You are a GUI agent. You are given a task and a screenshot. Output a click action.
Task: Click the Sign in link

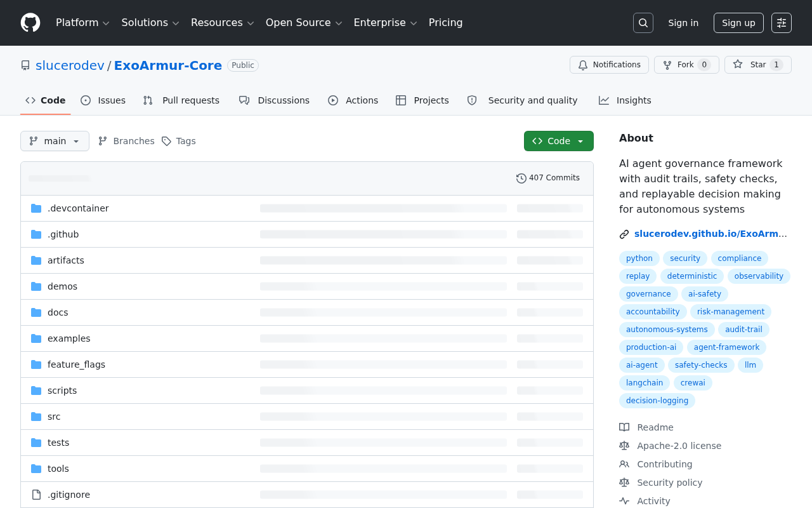(x=683, y=23)
